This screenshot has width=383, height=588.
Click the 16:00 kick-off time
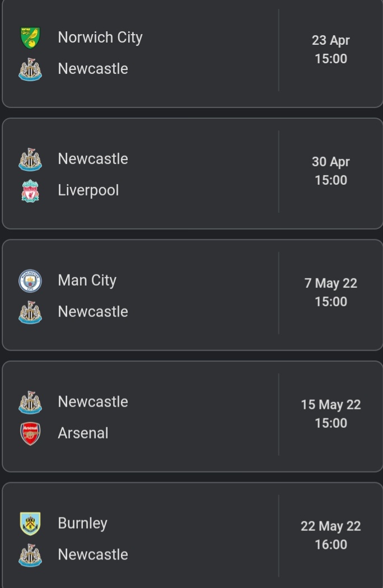[330, 544]
